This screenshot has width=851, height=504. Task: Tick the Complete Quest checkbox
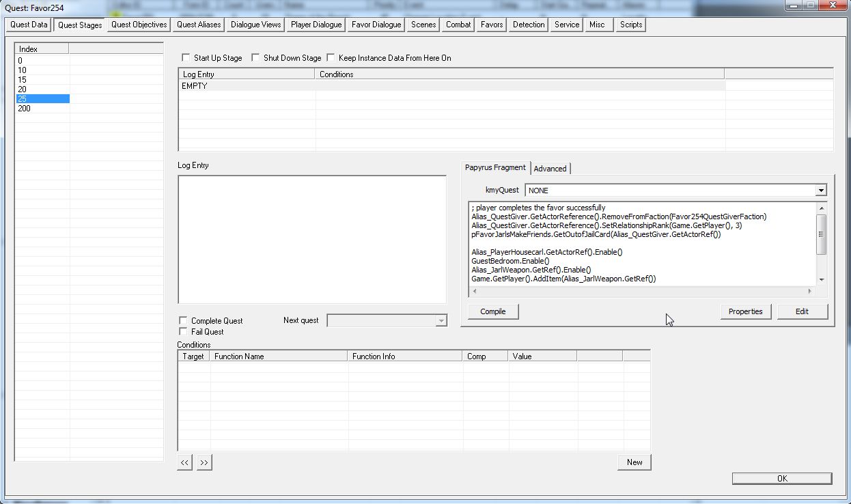click(183, 320)
